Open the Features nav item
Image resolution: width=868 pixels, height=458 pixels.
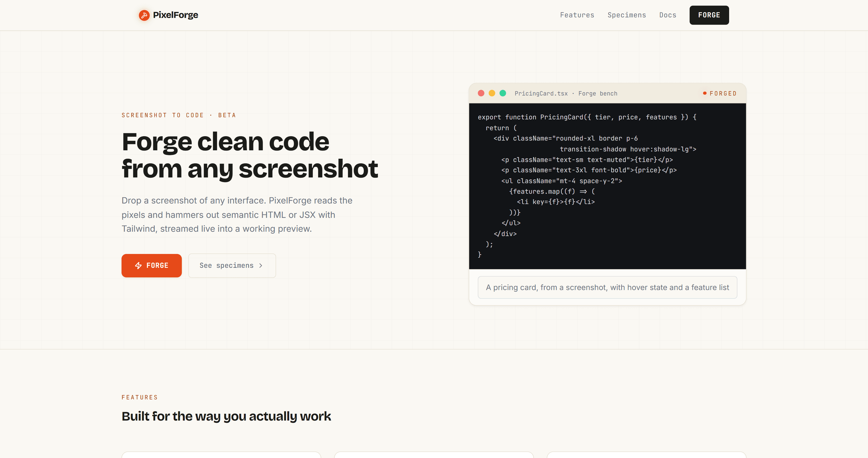577,15
